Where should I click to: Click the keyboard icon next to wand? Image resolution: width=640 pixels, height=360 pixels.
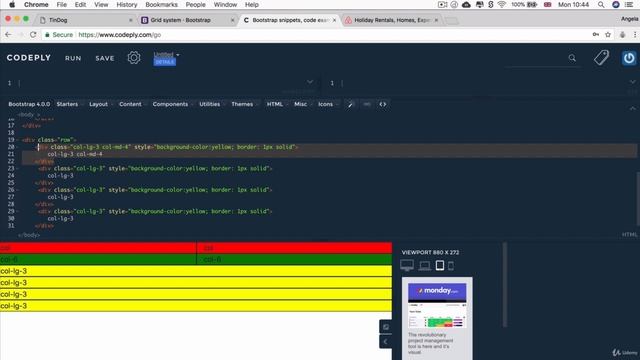click(367, 104)
